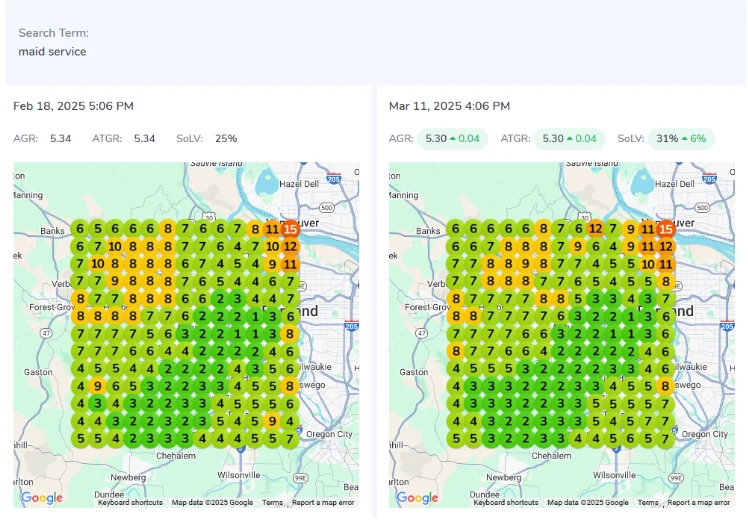The image size is (748, 521).
Task: Click the maid service search term field
Action: coord(52,51)
